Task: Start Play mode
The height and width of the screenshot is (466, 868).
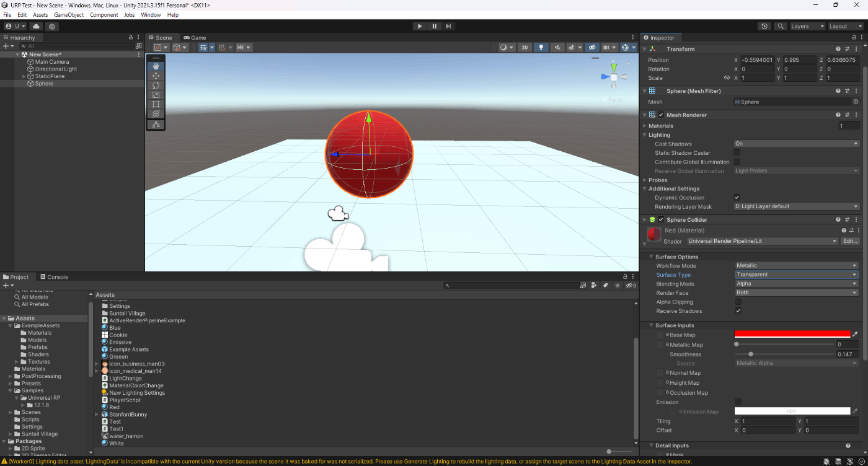Action: [420, 26]
